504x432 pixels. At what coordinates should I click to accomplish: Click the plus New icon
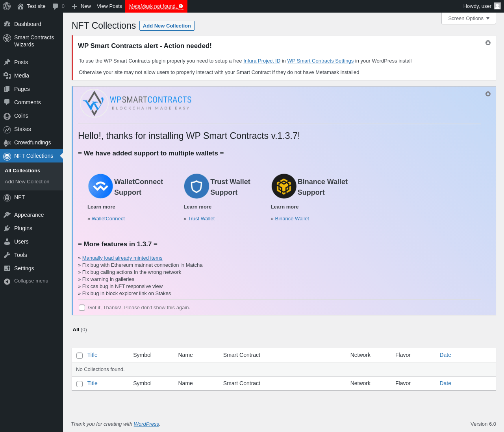[74, 6]
